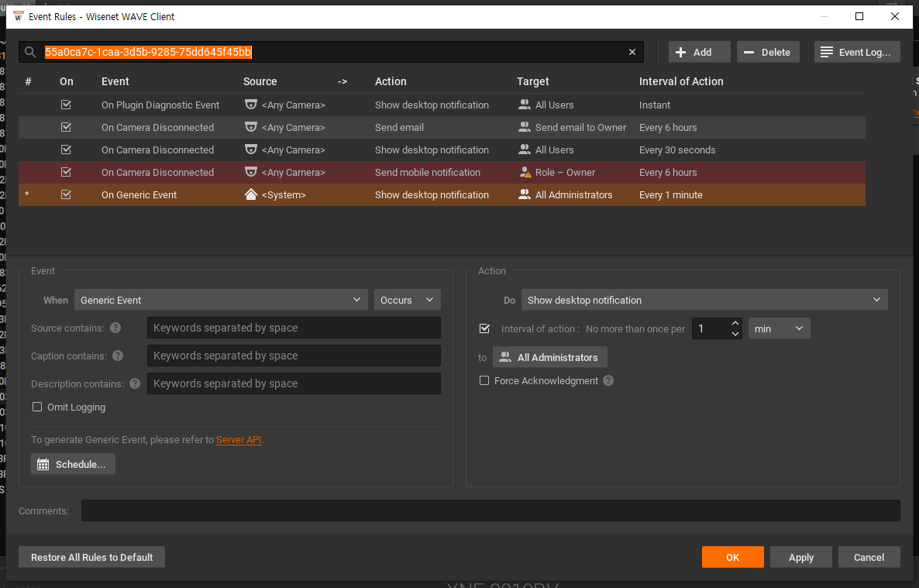919x588 pixels.
Task: Open the Server API link
Action: [239, 440]
